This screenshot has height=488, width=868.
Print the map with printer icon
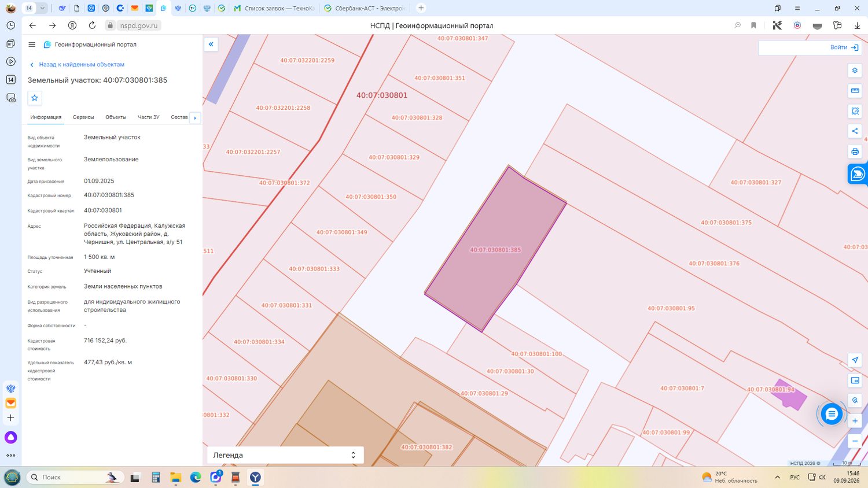pyautogui.click(x=855, y=151)
